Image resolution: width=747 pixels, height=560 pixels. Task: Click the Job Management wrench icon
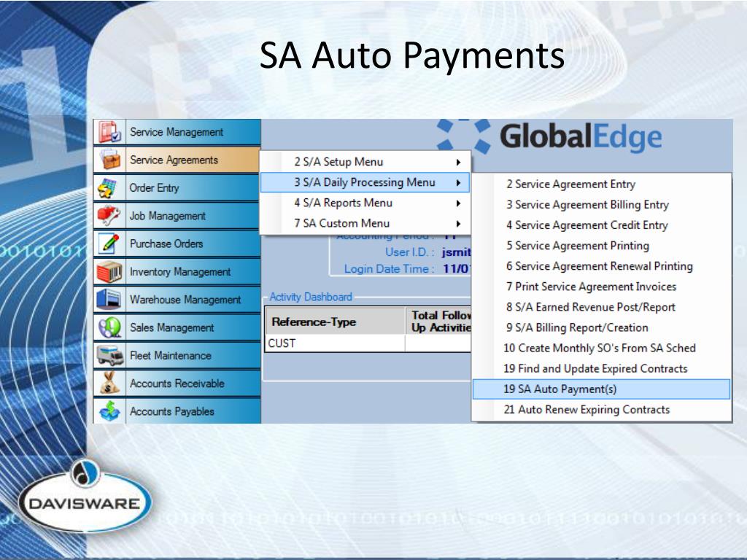(x=109, y=216)
